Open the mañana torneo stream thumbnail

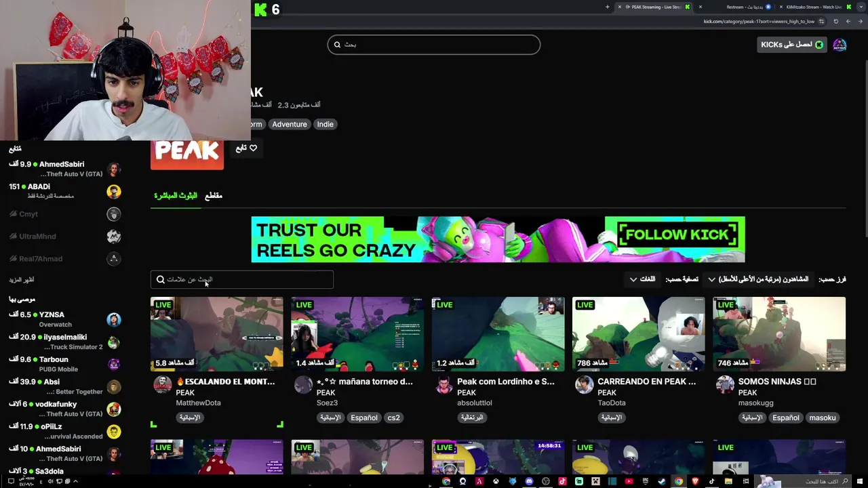coord(357,334)
